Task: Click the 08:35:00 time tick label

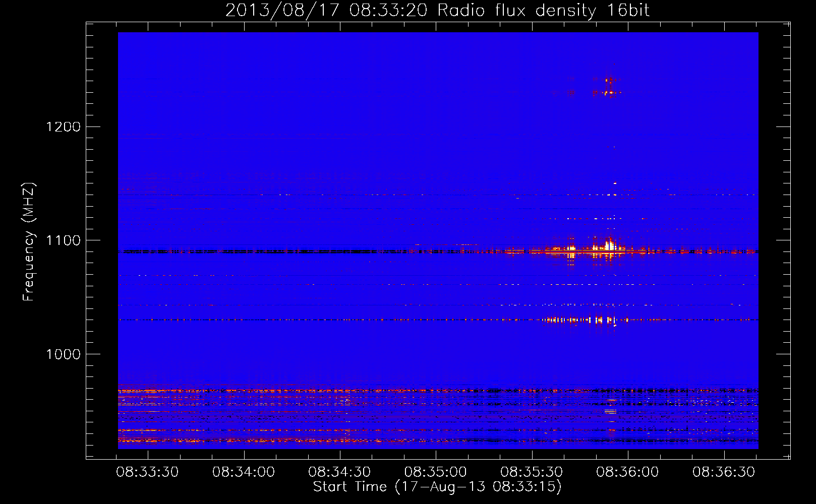Action: [436, 472]
